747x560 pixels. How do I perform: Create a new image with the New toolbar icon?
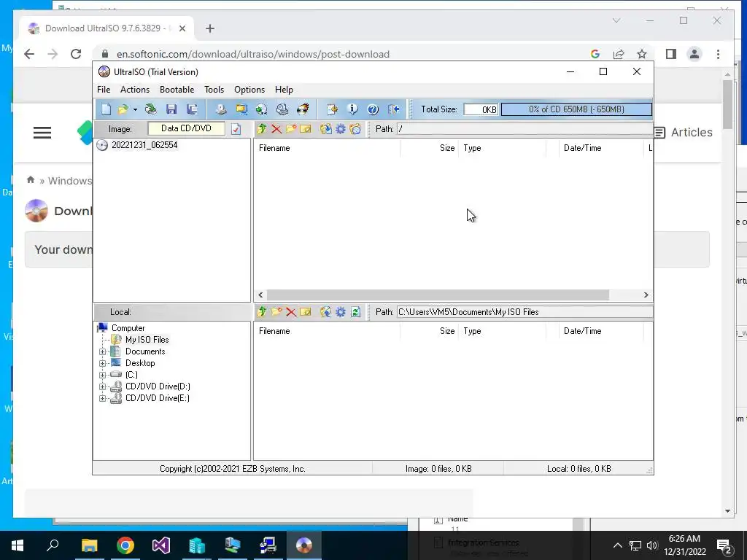coord(106,109)
